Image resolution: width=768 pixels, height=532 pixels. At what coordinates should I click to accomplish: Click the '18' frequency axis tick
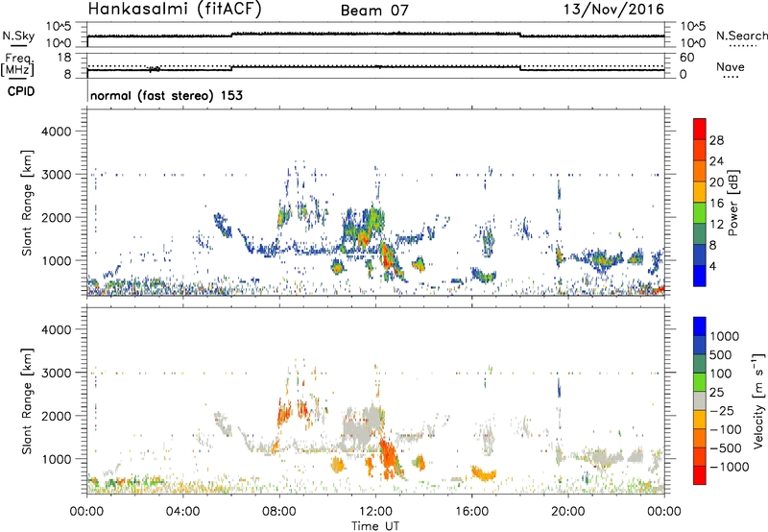point(64,57)
